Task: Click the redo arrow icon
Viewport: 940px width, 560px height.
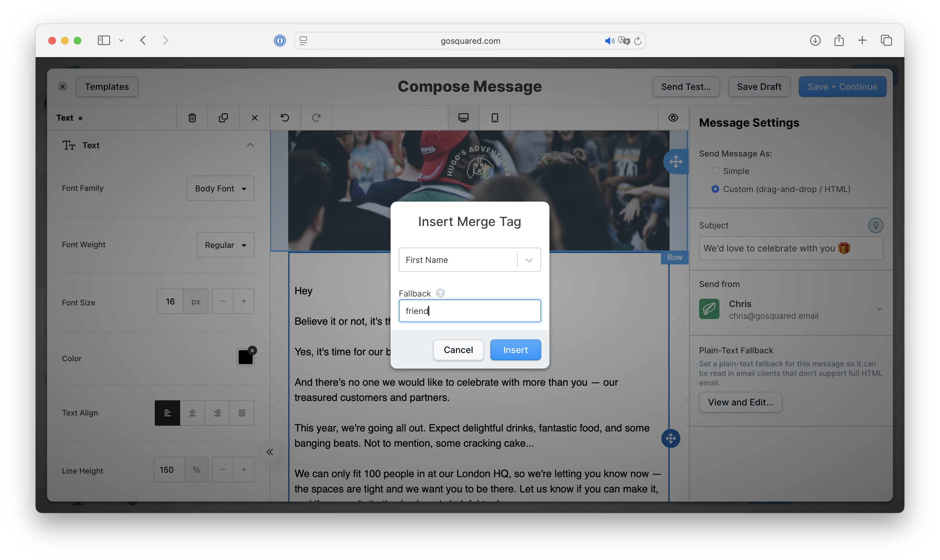Action: pos(316,118)
